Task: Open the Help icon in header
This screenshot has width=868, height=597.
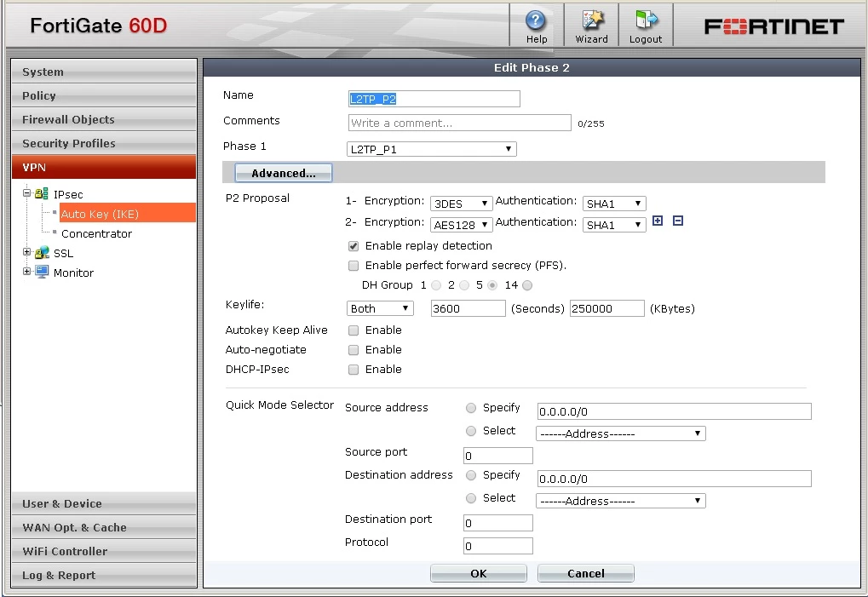Action: coord(535,21)
